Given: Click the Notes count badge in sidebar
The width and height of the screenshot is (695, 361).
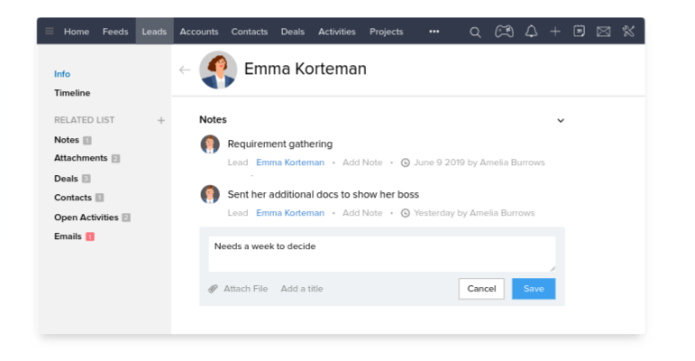Looking at the screenshot, I should [x=87, y=141].
